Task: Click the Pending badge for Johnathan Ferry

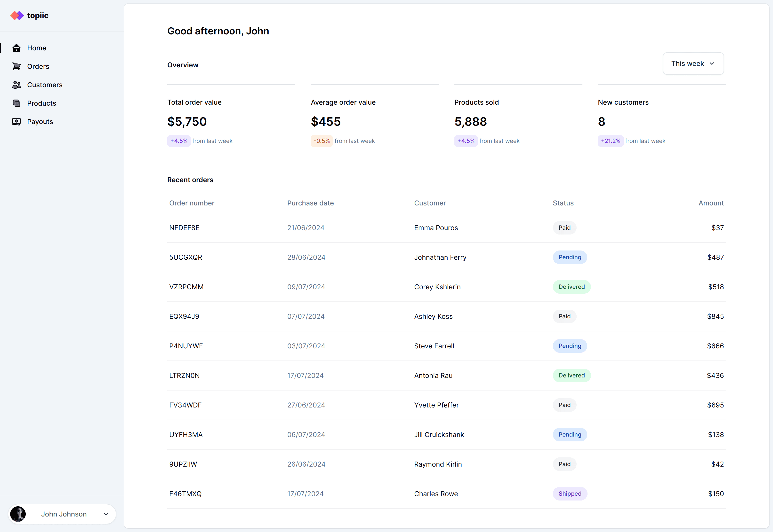Action: 570,257
